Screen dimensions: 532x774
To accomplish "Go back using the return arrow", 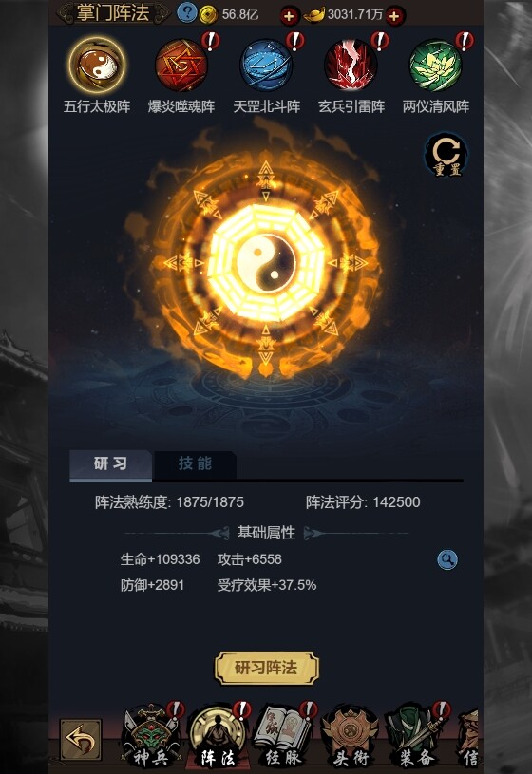I will (x=81, y=740).
